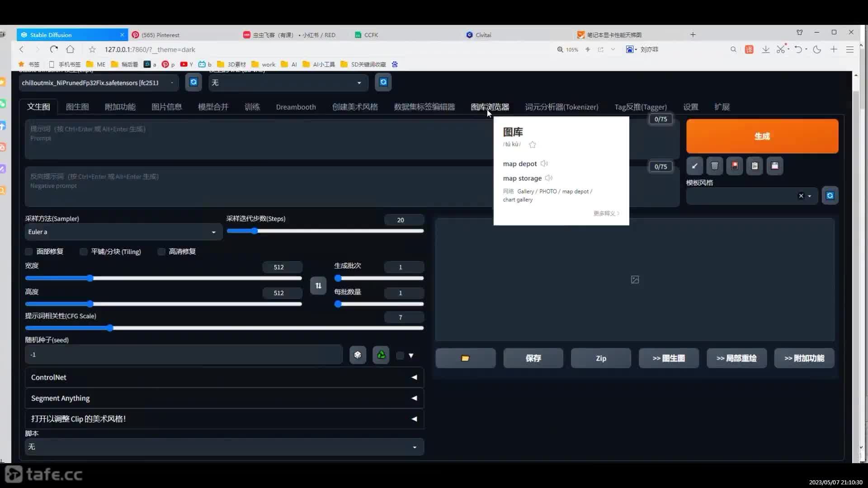Viewport: 868px width, 488px height.
Task: Click the random seed input field
Action: tap(184, 355)
